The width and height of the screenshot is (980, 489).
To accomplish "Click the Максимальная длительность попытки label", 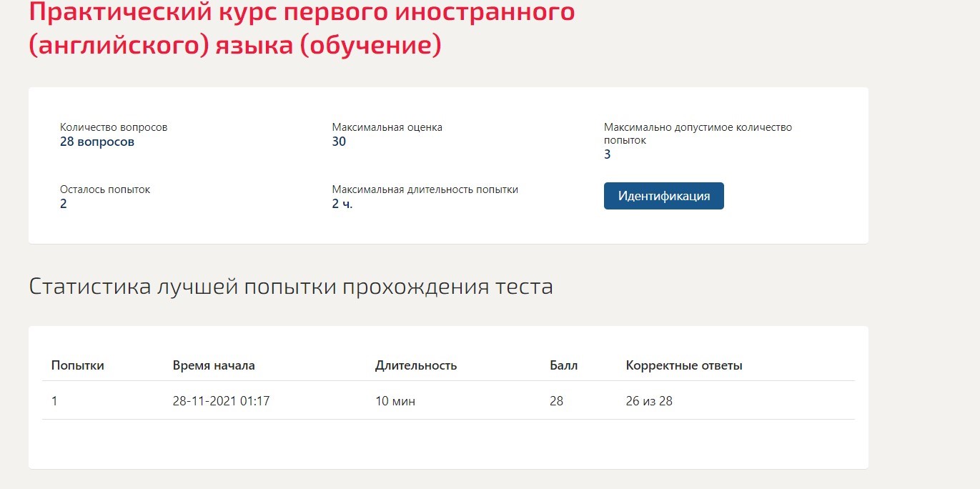I will 425,189.
